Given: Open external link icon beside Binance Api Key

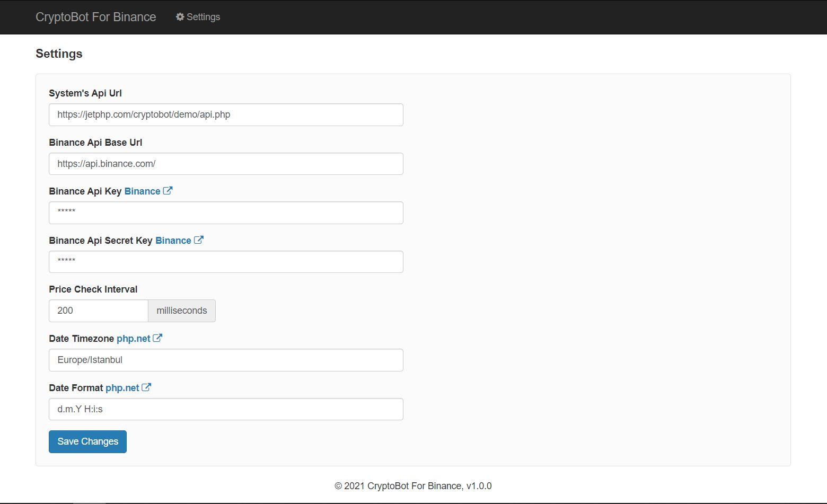Looking at the screenshot, I should tap(168, 191).
